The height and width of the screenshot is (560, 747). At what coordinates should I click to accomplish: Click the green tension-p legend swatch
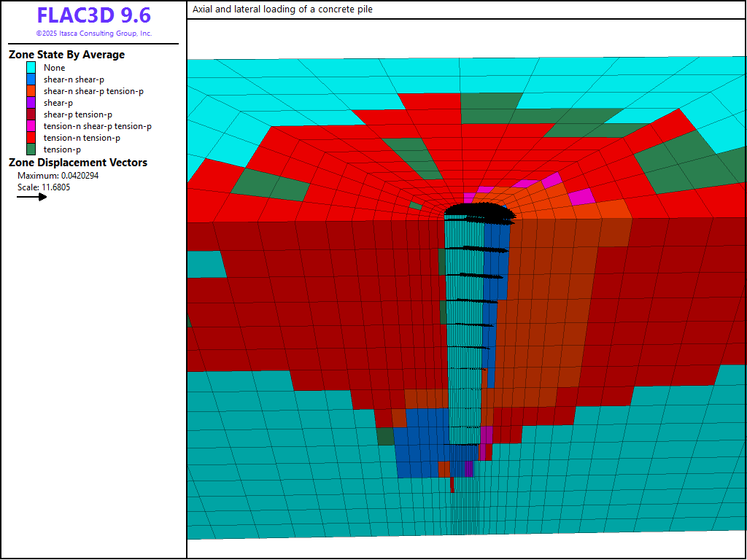[x=31, y=149]
